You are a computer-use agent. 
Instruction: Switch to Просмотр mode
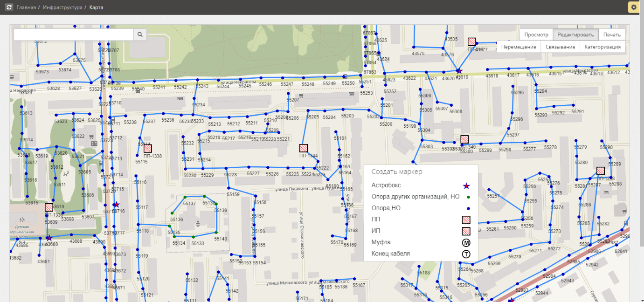[536, 35]
